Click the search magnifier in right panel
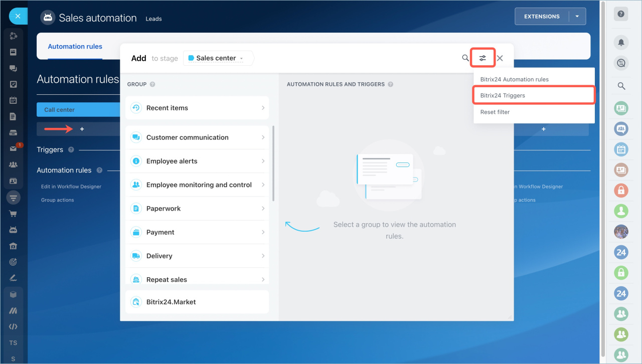 621,86
